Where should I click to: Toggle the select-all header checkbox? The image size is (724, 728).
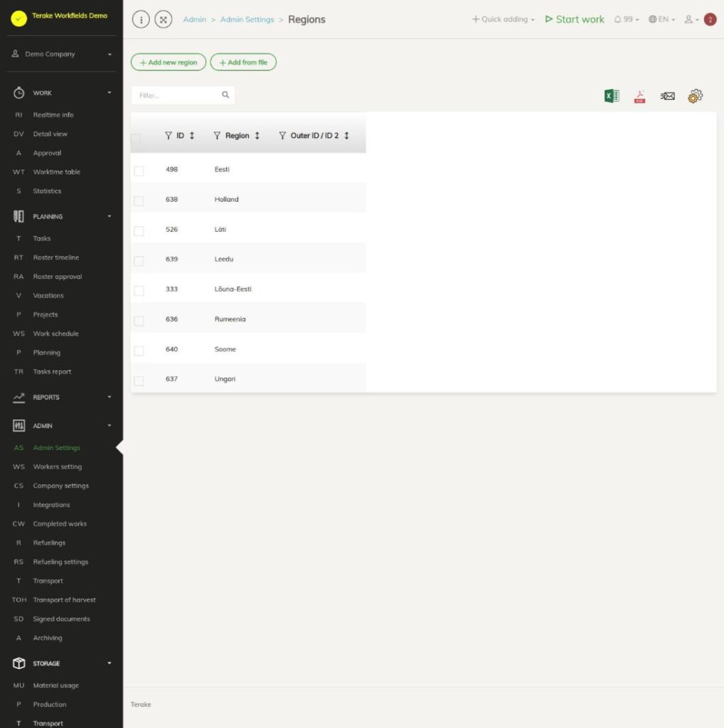136,139
